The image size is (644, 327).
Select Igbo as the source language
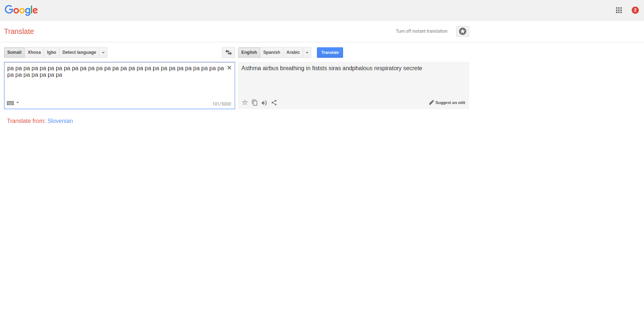coord(52,52)
